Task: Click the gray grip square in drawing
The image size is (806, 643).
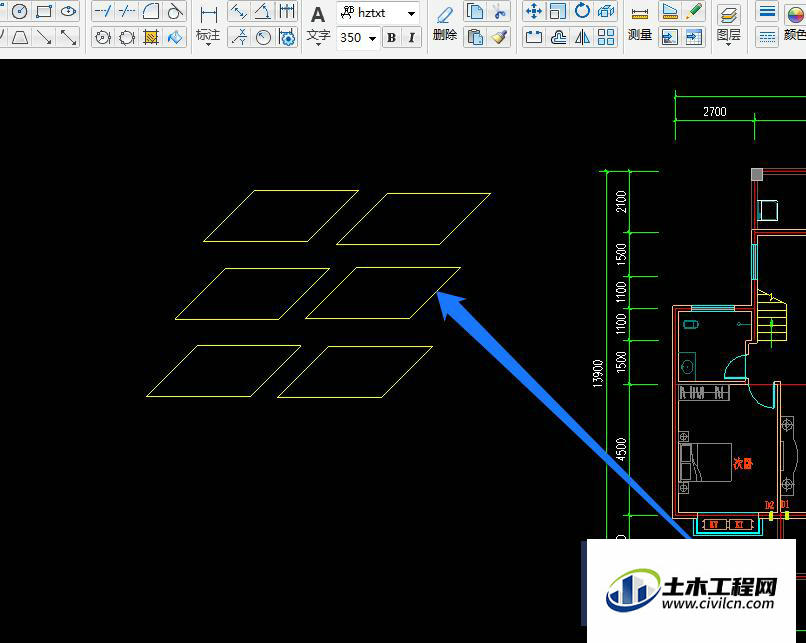Action: [x=757, y=174]
